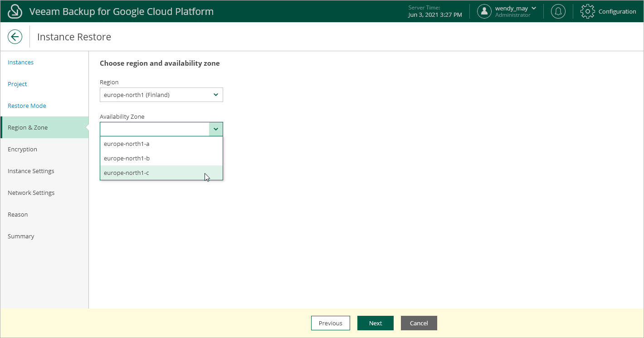Image resolution: width=644 pixels, height=338 pixels.
Task: Cancel the restore wizard
Action: point(419,323)
